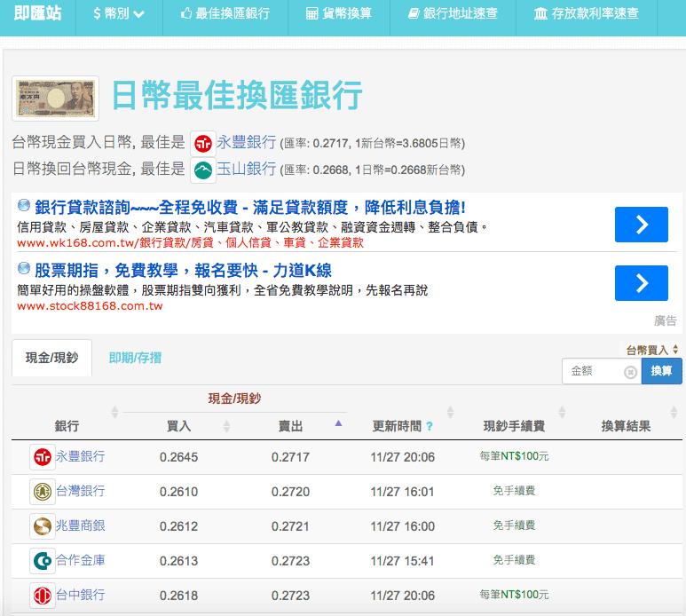Click 台中銀行 buy rate 0.2618
Viewport: 686px width, 616px height.
click(x=178, y=596)
